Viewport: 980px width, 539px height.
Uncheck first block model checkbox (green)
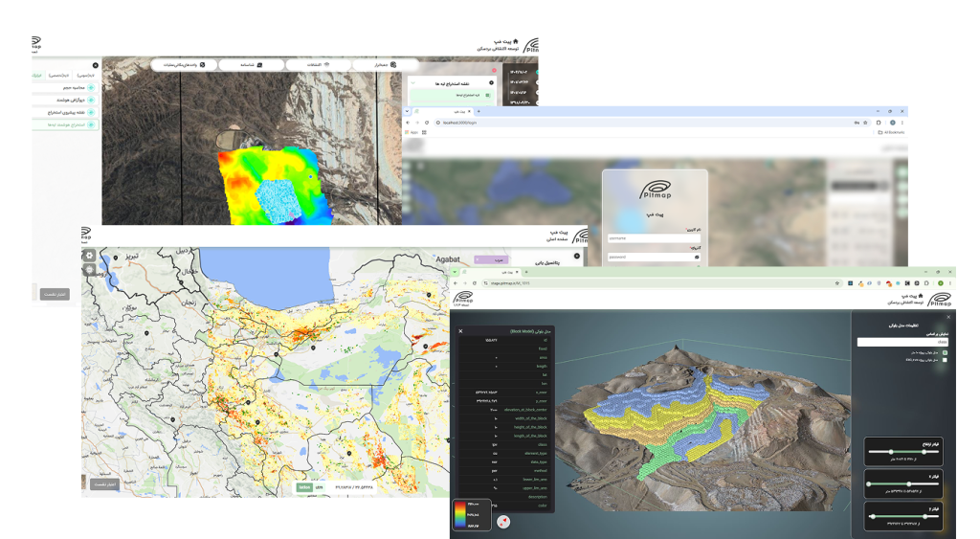pos(945,352)
